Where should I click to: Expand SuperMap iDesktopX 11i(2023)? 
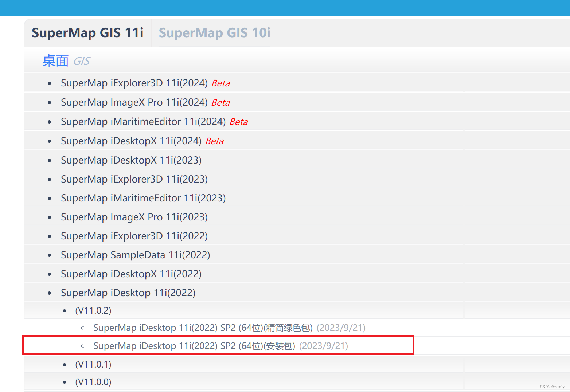click(x=131, y=160)
